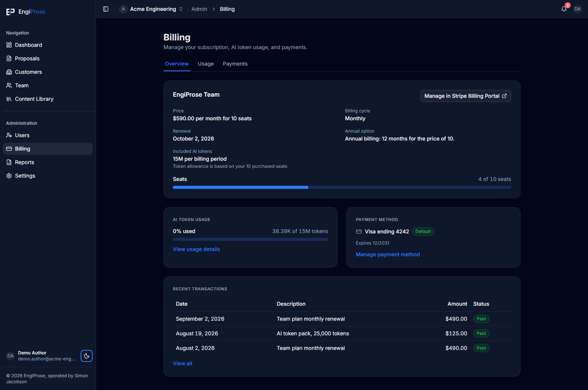Viewport: 588px width, 390px height.
Task: Click the card icon beside Visa ending 4242
Action: (x=359, y=232)
